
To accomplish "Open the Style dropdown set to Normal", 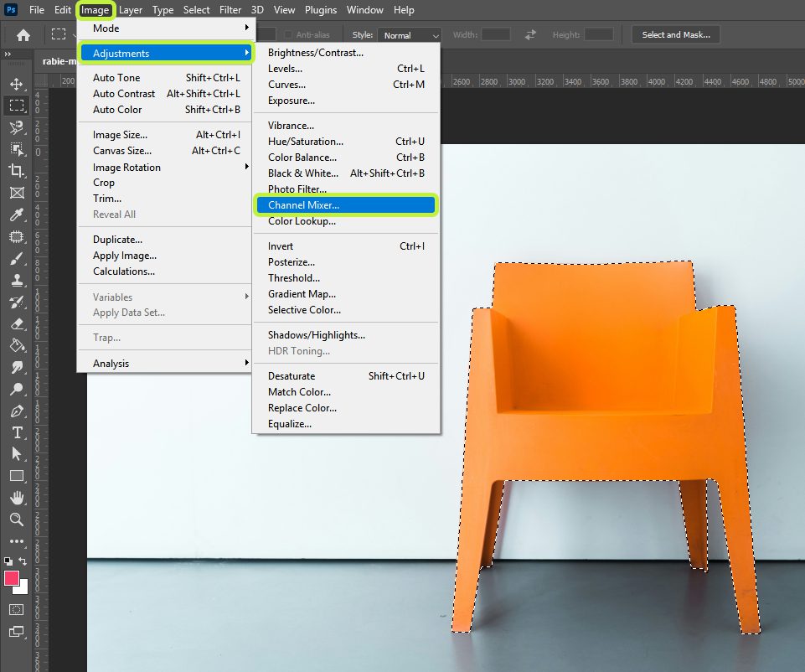I will click(x=410, y=35).
